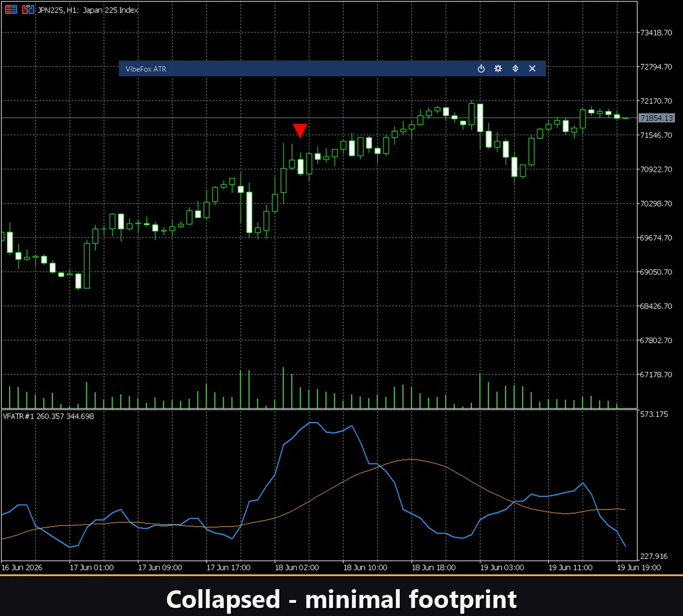The height and width of the screenshot is (616, 683).
Task: Click time axis label 19 Jun 11:00
Action: pyautogui.click(x=570, y=568)
